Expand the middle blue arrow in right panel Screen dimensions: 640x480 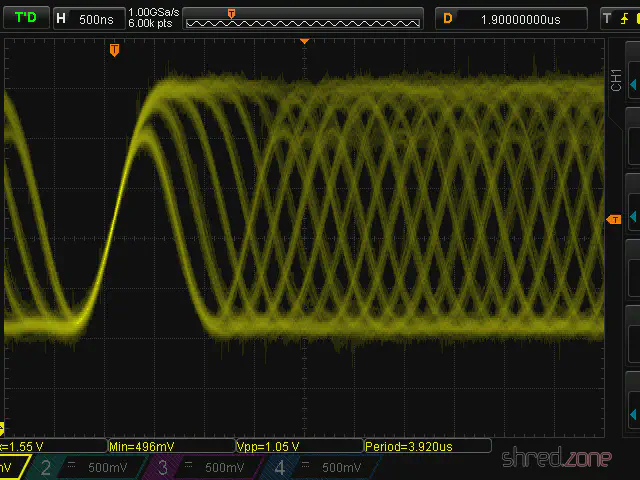[x=632, y=280]
